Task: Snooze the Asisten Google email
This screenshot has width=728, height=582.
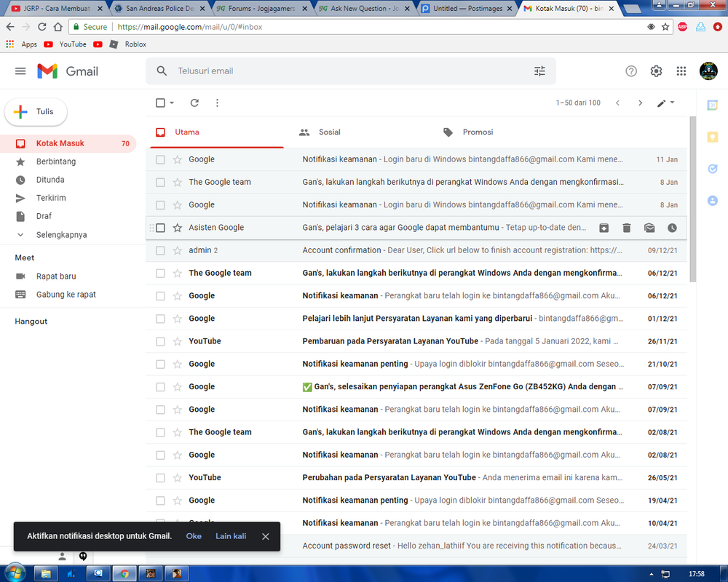Action: click(672, 228)
